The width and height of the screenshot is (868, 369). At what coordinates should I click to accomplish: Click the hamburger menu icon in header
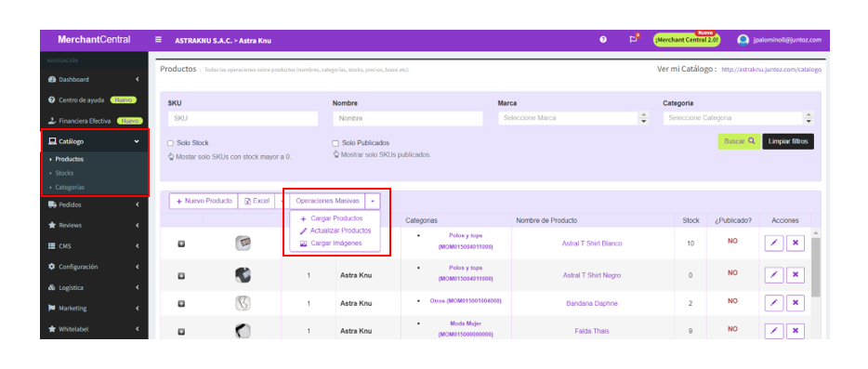[x=158, y=40]
